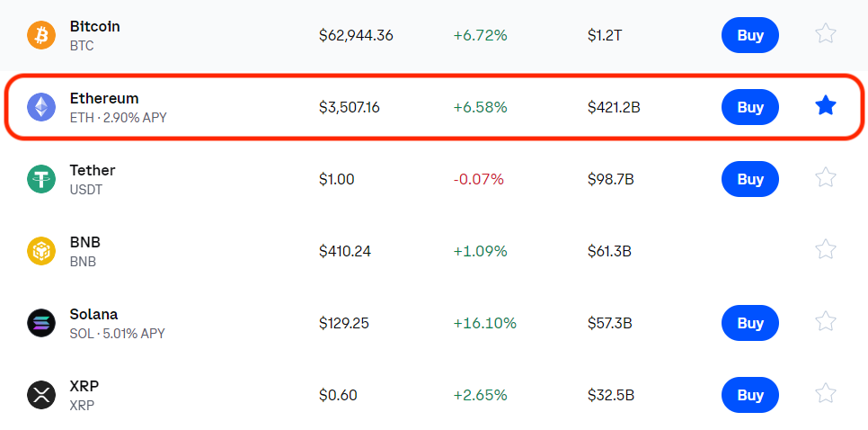Toggle the XRP watchlist star
This screenshot has height=430, width=868.
coord(825,393)
